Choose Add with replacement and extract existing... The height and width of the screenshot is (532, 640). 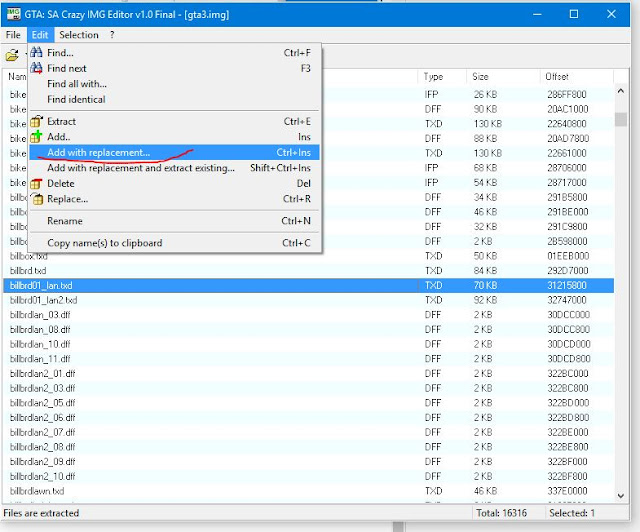174,168
